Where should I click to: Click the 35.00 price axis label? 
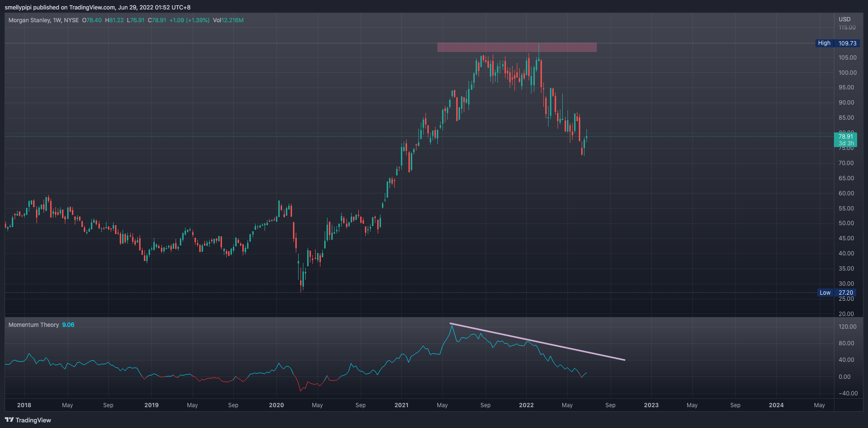(x=846, y=269)
